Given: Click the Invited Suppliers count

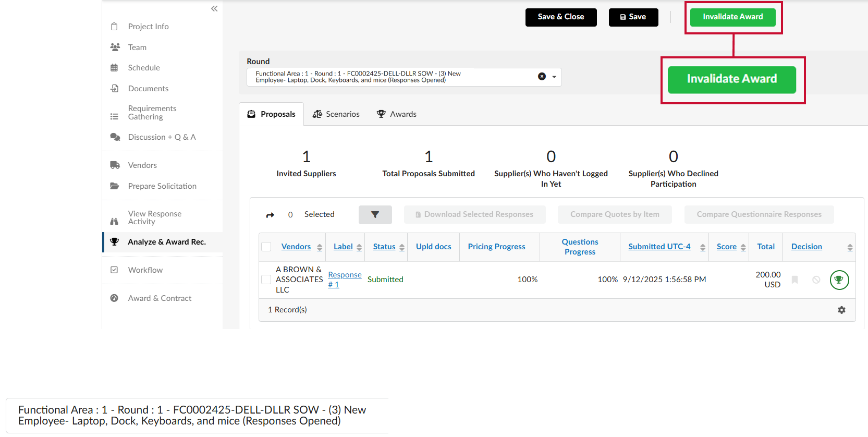Looking at the screenshot, I should click(x=307, y=156).
